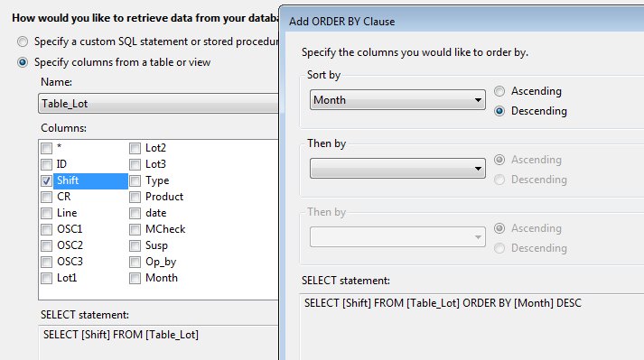
Task: Check the Lot1 column checkbox
Action: coord(46,278)
